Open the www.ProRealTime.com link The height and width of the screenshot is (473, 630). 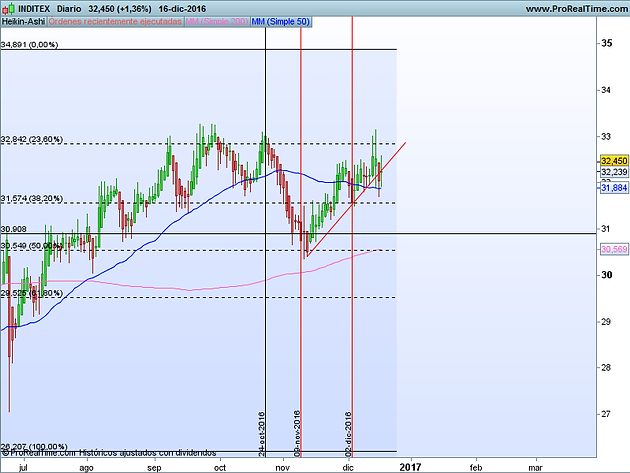[x=577, y=8]
